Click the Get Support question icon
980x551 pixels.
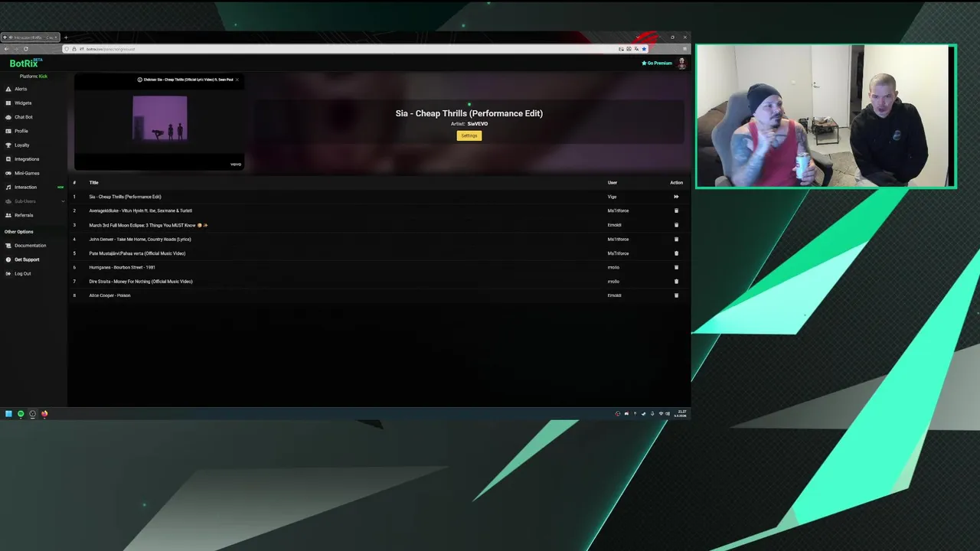[x=8, y=259]
